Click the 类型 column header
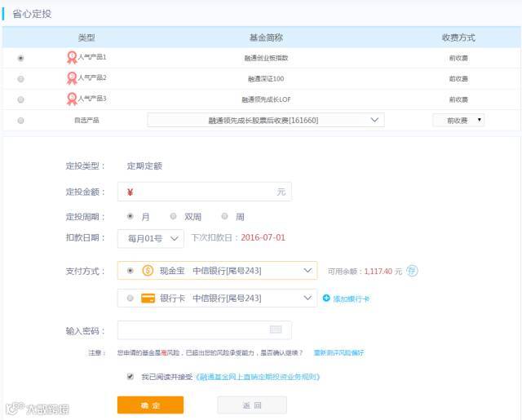The height and width of the screenshot is (420, 522). point(86,38)
